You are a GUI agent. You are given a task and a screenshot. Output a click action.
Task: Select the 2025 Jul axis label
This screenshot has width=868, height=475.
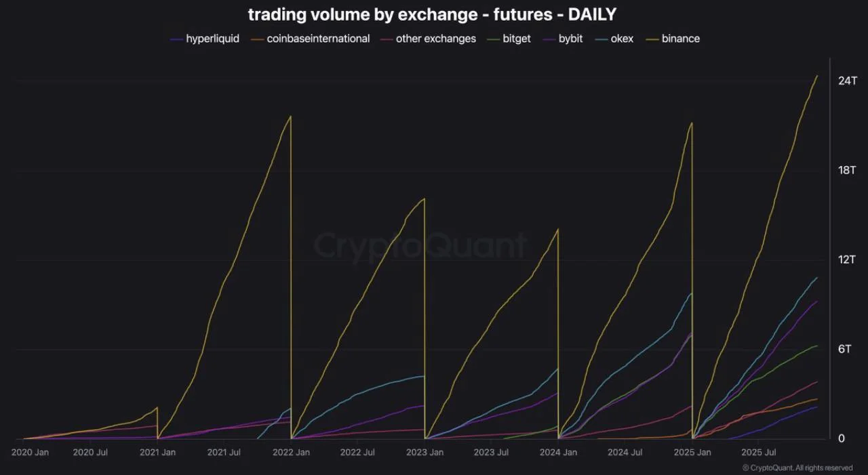pyautogui.click(x=759, y=452)
